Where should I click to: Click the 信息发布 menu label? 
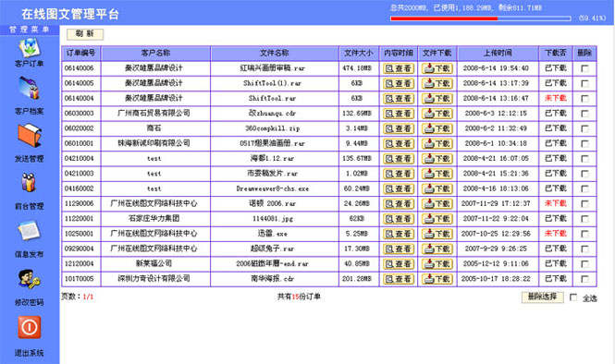pyautogui.click(x=29, y=254)
